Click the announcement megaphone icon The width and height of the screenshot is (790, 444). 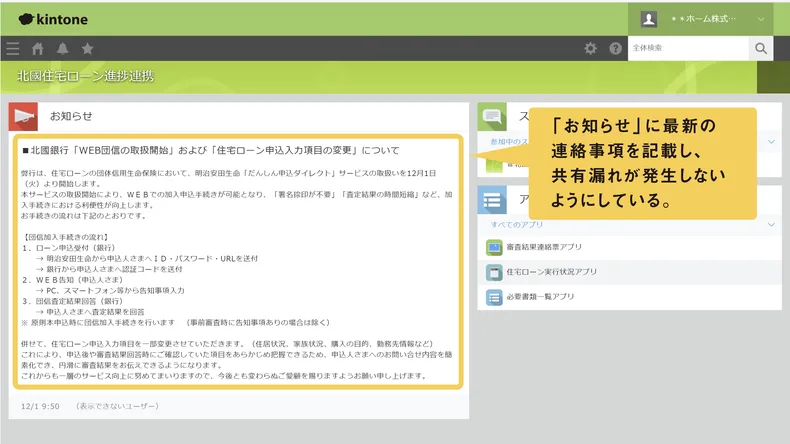click(x=23, y=116)
